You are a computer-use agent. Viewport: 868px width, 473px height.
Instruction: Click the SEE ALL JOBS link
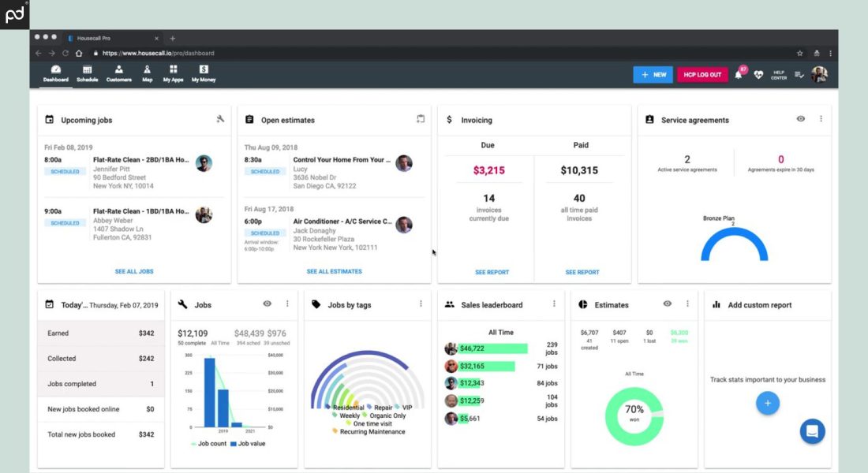click(134, 271)
